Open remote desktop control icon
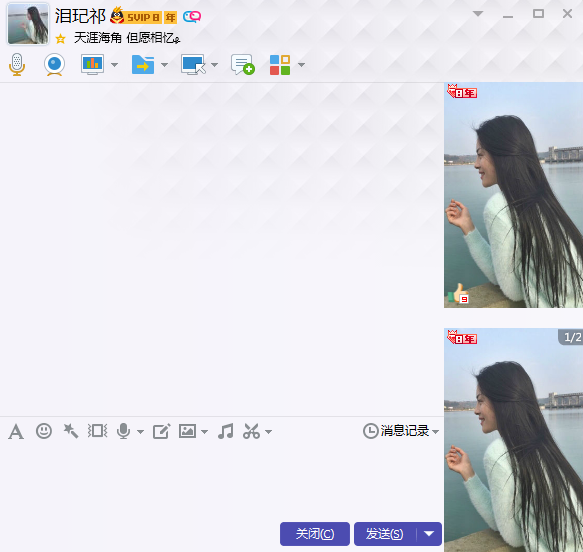 point(193,65)
